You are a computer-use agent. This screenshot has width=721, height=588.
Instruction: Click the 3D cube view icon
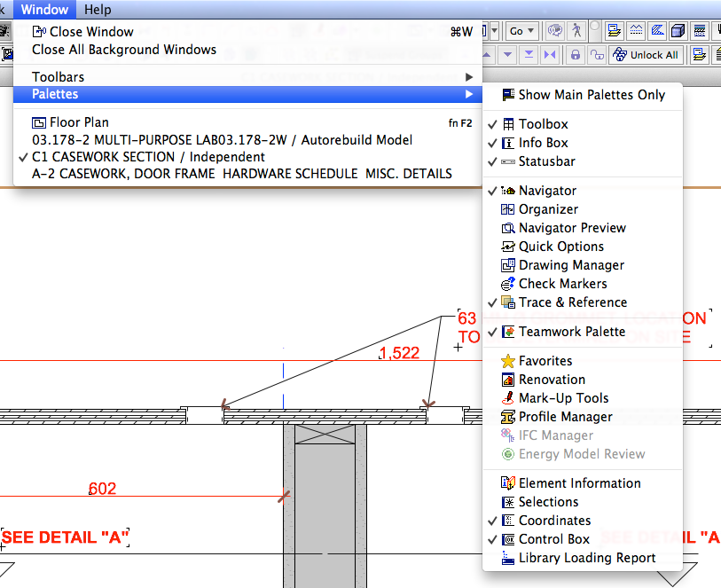pyautogui.click(x=677, y=30)
